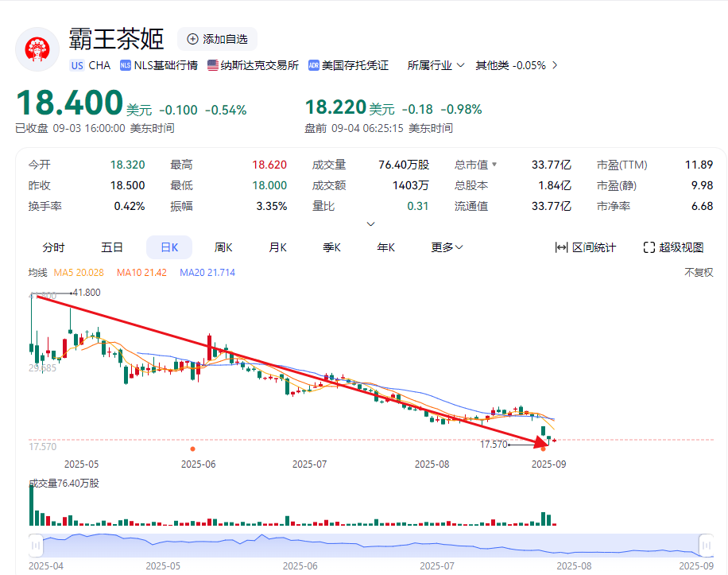Click the plus icon in 添加自选
This screenshot has height=575, width=728.
tap(192, 39)
